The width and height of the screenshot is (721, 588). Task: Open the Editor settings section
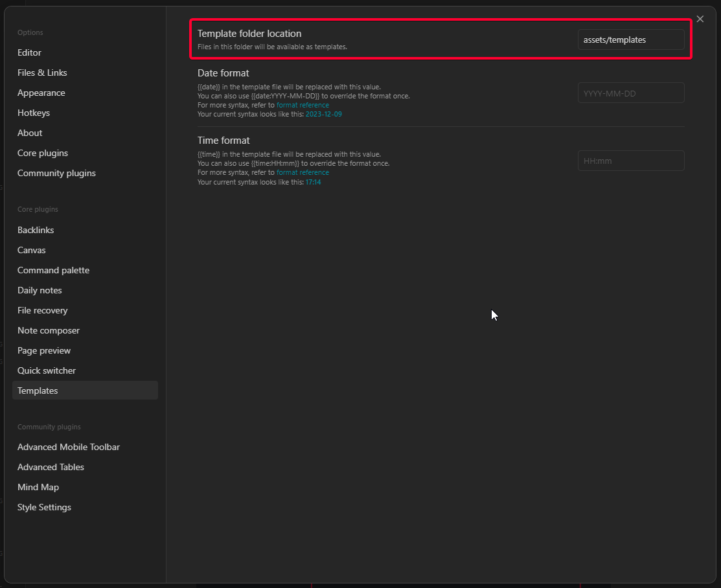[x=29, y=52]
